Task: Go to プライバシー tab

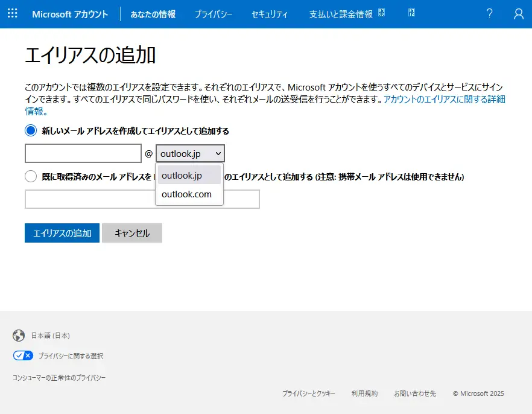Action: 214,14
